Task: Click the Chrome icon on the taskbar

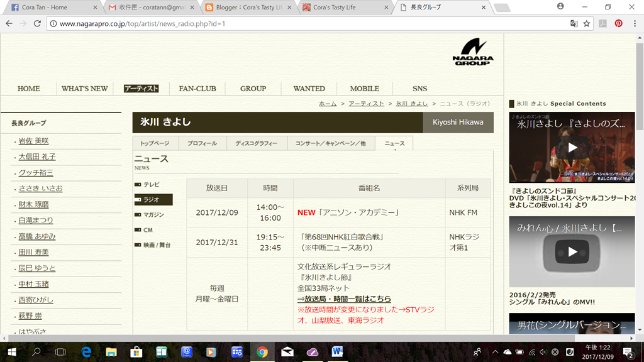Action: 262,352
